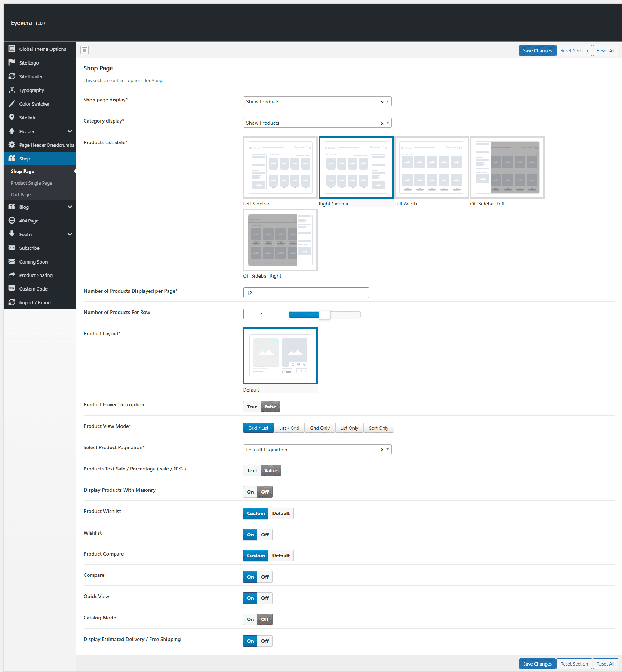The width and height of the screenshot is (622, 672).
Task: Click the Global Theme Options icon
Action: click(12, 49)
